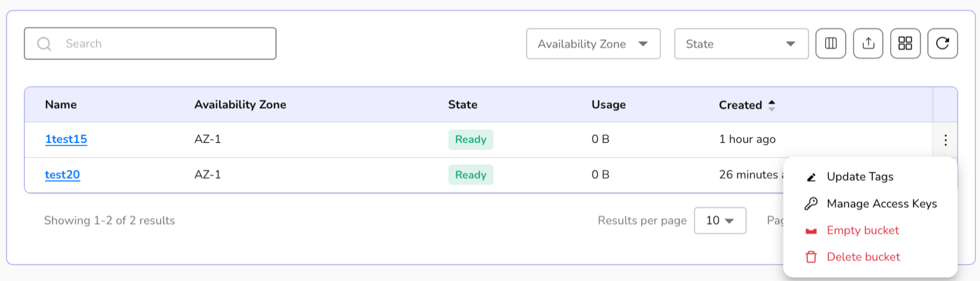
Task: Focus the Search input field
Action: [164, 44]
